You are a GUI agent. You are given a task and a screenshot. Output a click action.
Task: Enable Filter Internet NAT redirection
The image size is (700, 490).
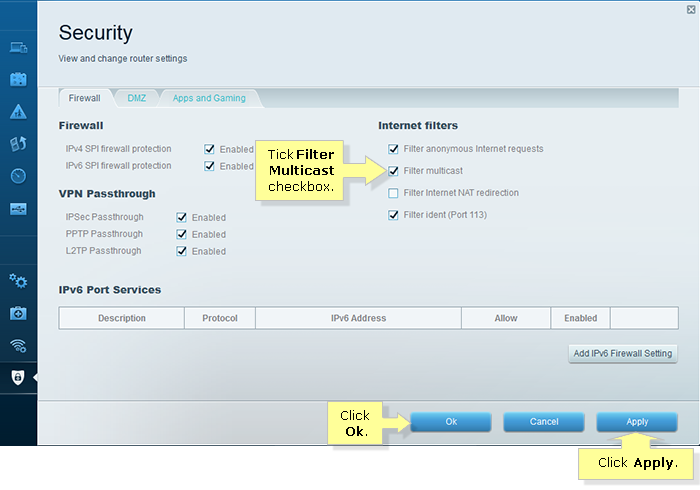tap(393, 193)
